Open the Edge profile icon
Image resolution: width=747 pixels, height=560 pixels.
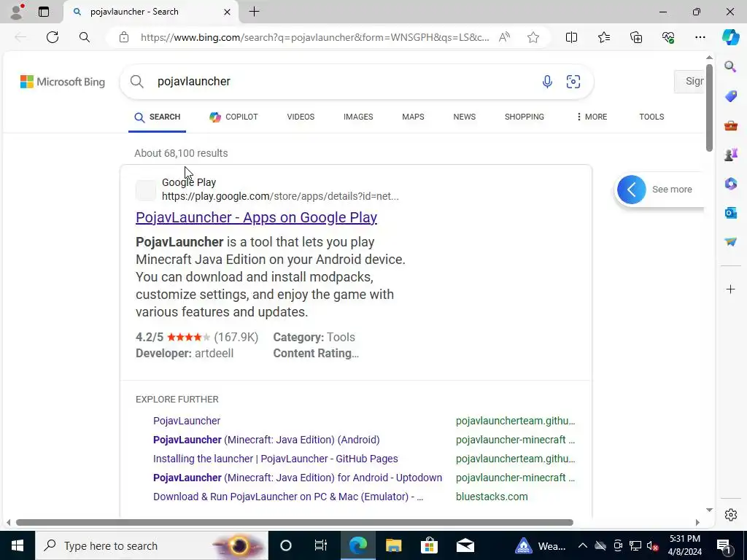[x=17, y=12]
